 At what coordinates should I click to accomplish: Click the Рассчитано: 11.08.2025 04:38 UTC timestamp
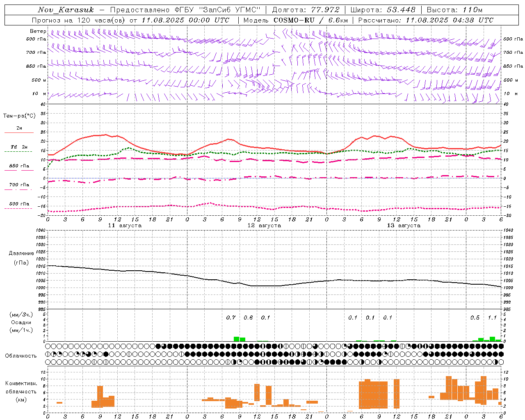(x=426, y=20)
